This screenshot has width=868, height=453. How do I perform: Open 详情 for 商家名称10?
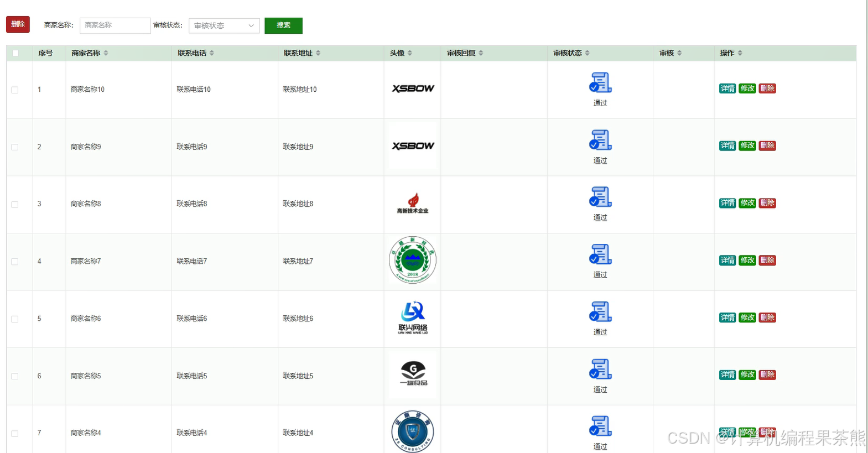tap(727, 88)
